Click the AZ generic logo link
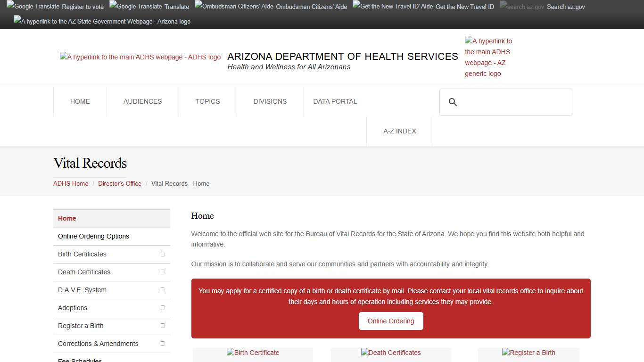The image size is (644, 362). tap(488, 57)
